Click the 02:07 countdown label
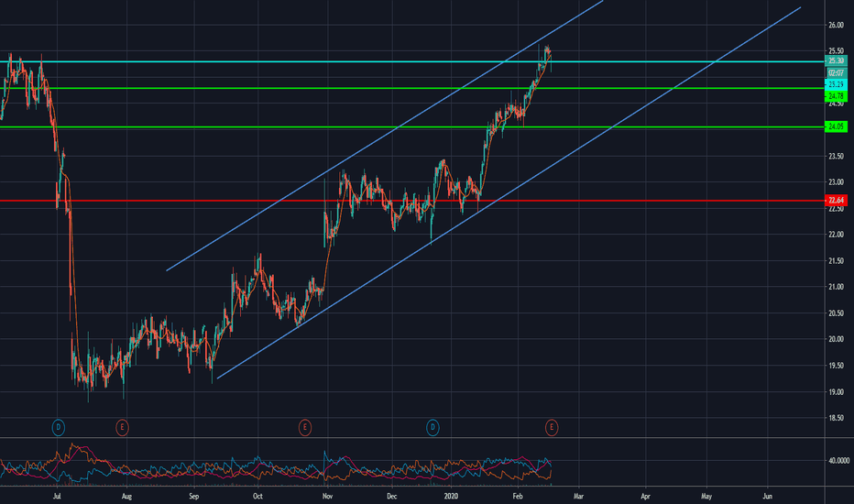This screenshot has width=854, height=504. click(x=836, y=73)
